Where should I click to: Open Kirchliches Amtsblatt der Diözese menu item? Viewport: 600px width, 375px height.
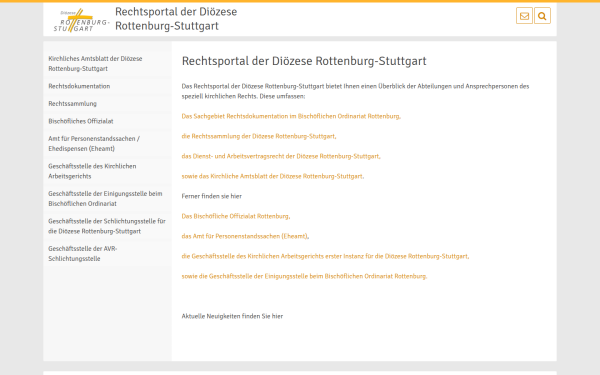point(108,64)
